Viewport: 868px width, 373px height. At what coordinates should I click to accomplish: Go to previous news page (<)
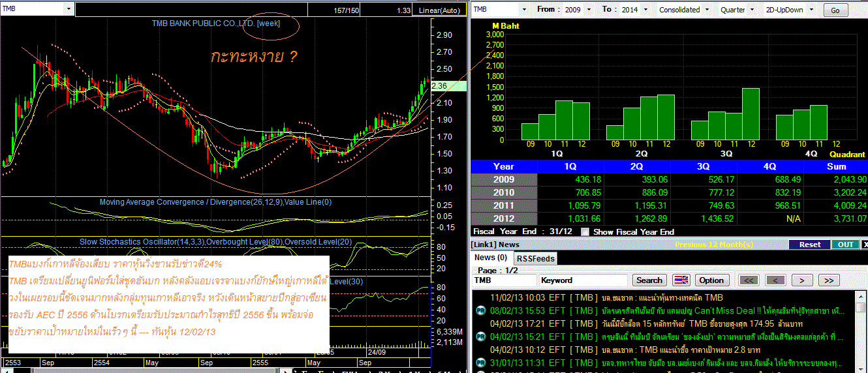coord(775,280)
